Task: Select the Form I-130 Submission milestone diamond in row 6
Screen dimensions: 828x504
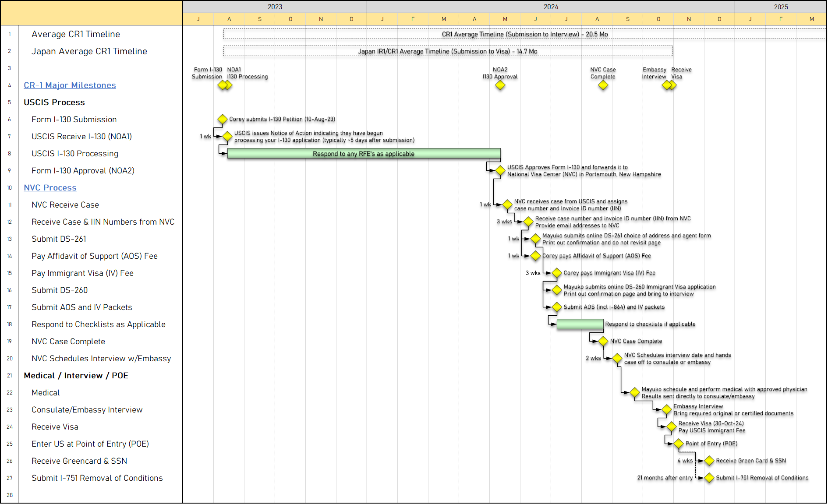Action: pyautogui.click(x=223, y=119)
